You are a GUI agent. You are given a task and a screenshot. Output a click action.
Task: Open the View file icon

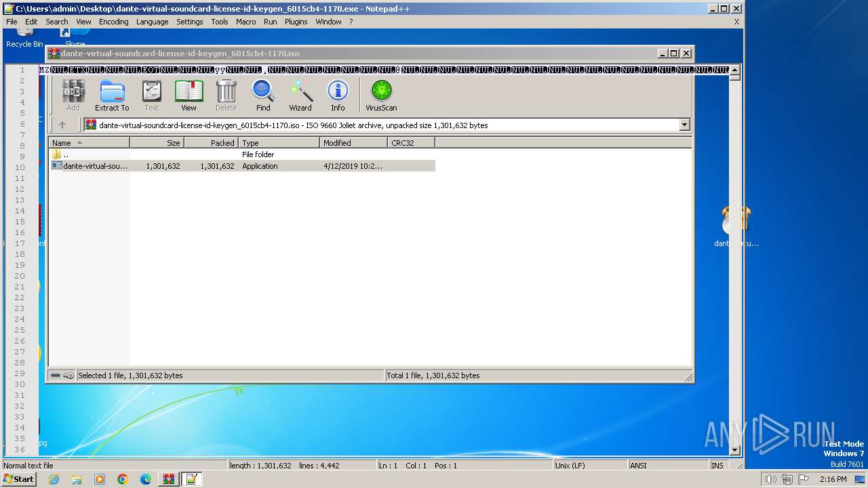click(x=189, y=95)
